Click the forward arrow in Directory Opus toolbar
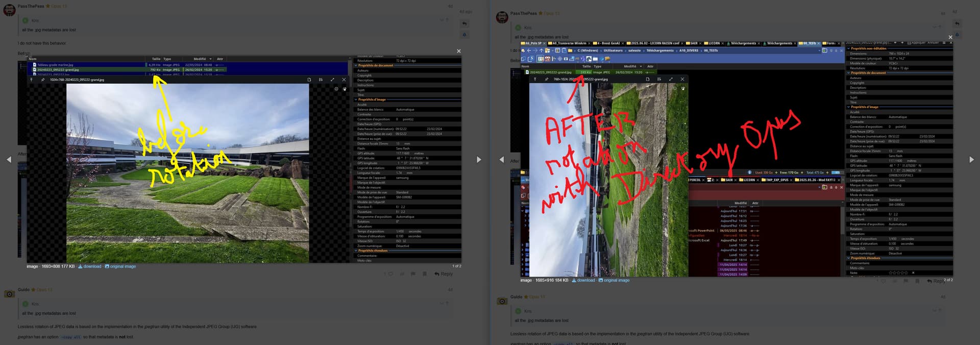The height and width of the screenshot is (345, 980). pyautogui.click(x=535, y=51)
